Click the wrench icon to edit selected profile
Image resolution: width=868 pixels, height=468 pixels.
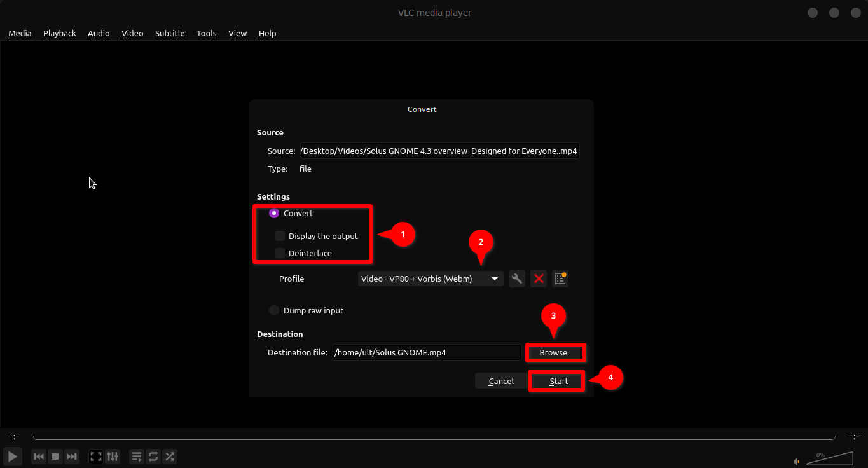(517, 279)
